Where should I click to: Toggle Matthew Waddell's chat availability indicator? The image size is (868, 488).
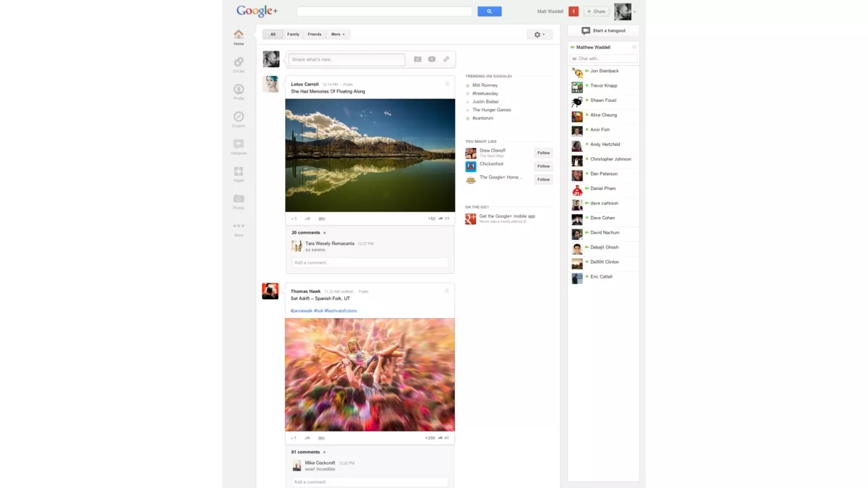(574, 47)
